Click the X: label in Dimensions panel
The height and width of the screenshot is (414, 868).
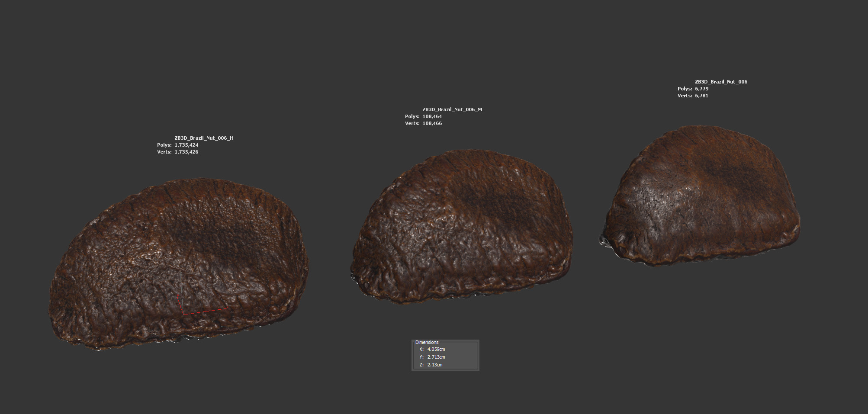pos(421,349)
